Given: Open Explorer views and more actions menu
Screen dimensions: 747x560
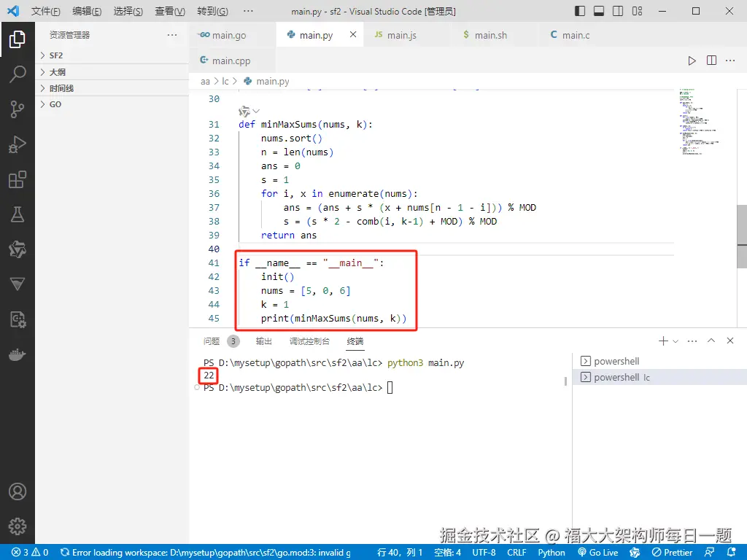Looking at the screenshot, I should [172, 35].
